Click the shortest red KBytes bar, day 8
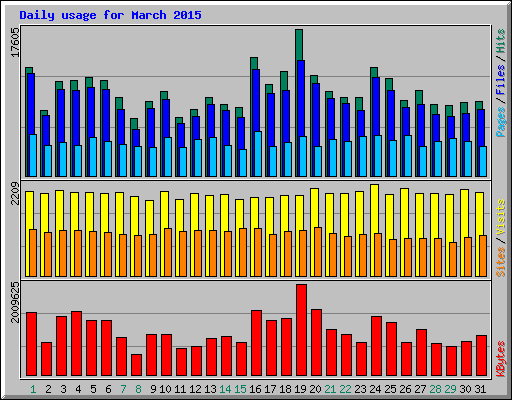 point(136,365)
